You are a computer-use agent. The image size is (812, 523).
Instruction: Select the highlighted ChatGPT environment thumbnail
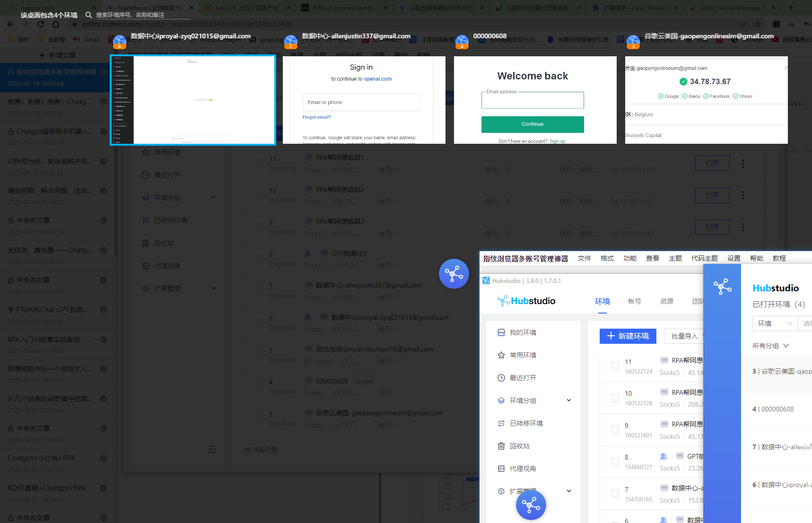click(193, 100)
